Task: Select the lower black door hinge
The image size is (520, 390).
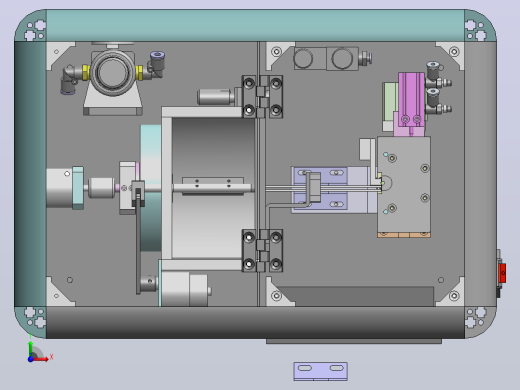Action: 262,251
